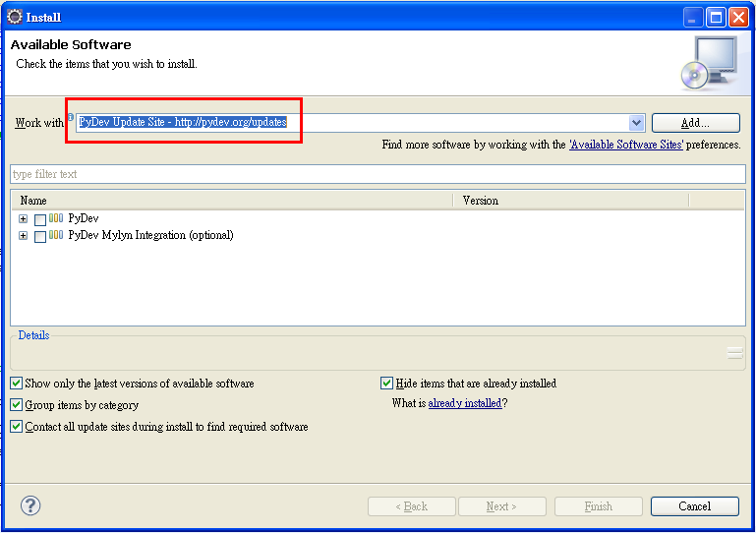Toggle Group items by category checkbox
The image size is (756, 533).
pos(17,404)
